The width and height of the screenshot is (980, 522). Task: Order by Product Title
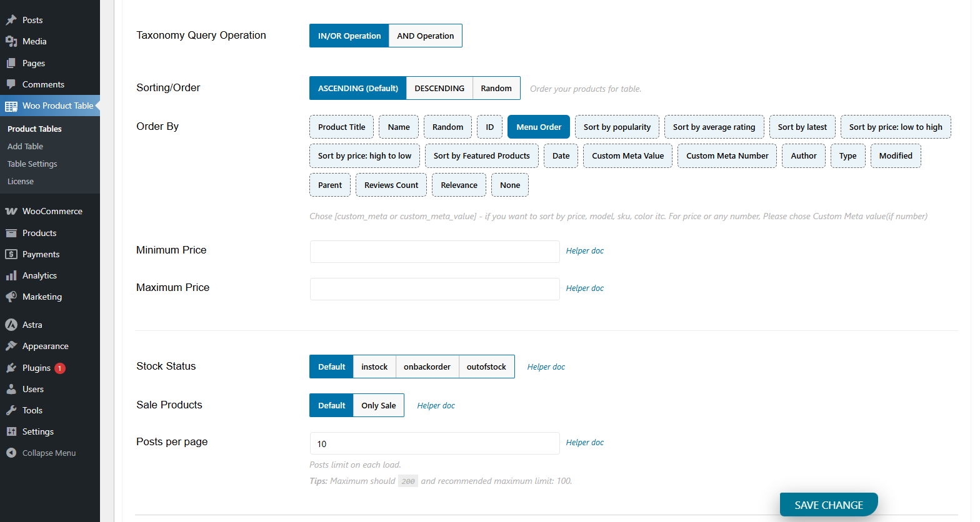click(x=342, y=127)
